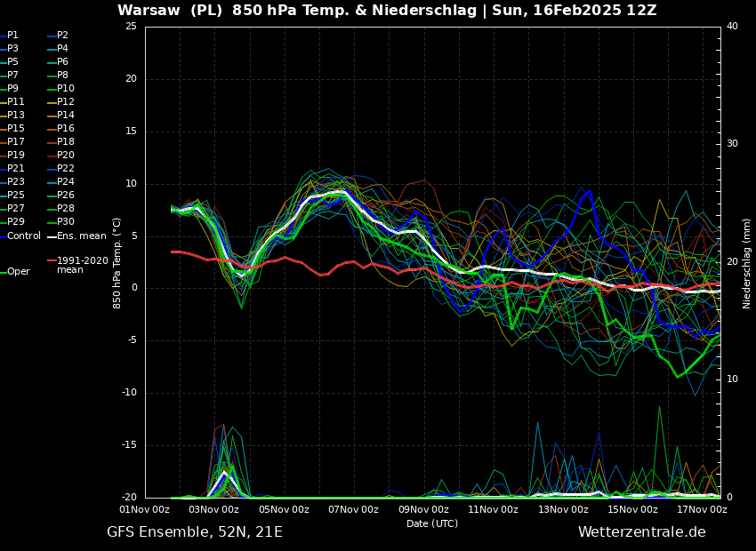Click the Date (UTC) axis label
The image size is (756, 551).
click(x=432, y=523)
